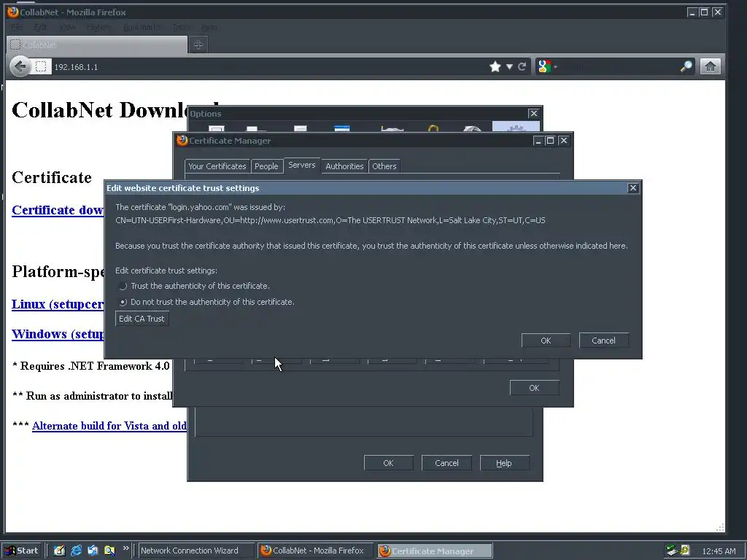Cancel the certificate trust settings dialog
This screenshot has height=560, width=747.
coord(603,341)
